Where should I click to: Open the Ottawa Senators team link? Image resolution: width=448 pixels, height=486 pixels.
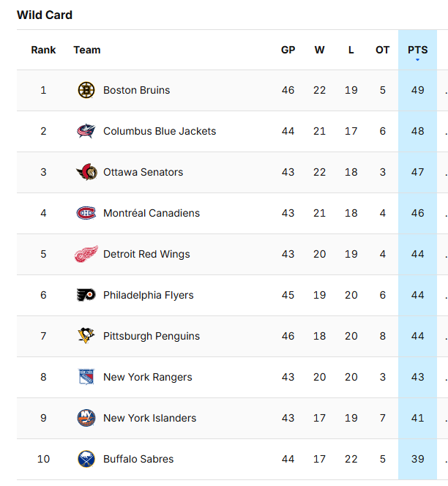click(143, 172)
